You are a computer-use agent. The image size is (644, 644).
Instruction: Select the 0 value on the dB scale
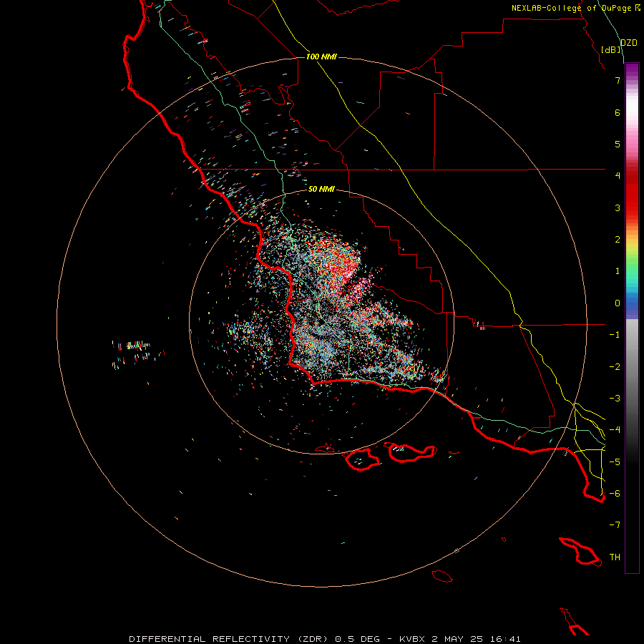click(618, 303)
